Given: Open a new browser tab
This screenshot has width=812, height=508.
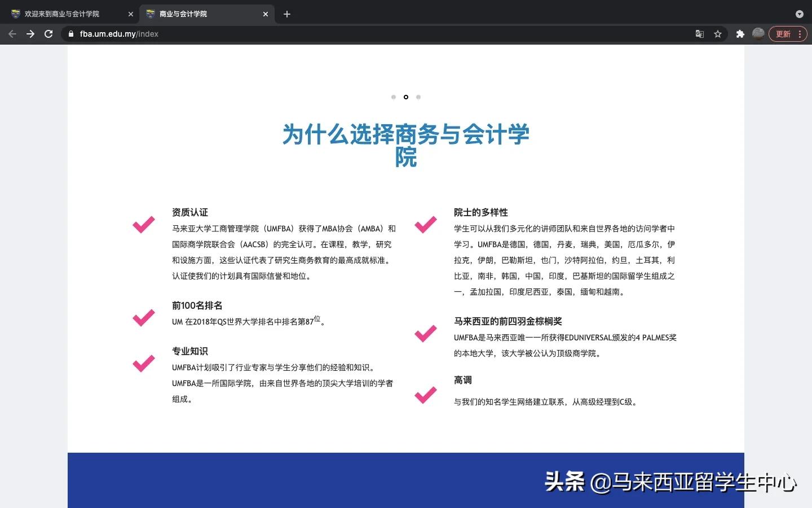Looking at the screenshot, I should tap(287, 14).
